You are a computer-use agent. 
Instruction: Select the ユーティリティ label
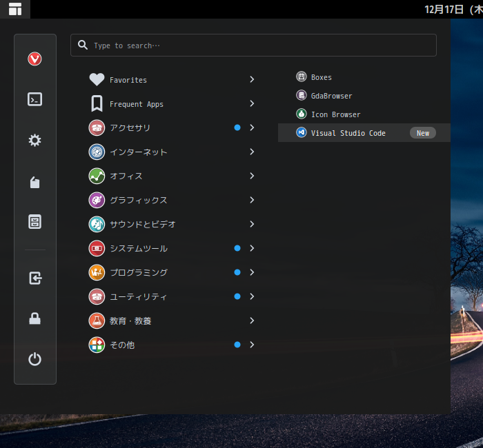click(x=138, y=296)
